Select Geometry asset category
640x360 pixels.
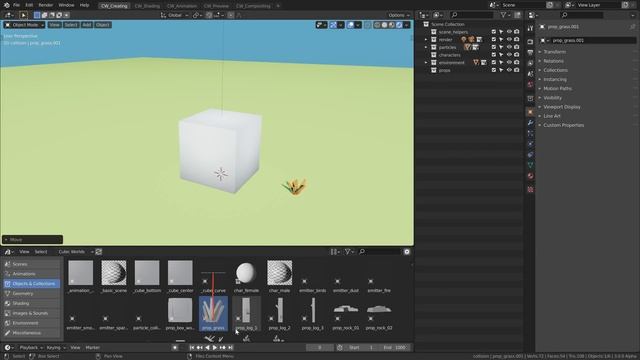[31, 293]
